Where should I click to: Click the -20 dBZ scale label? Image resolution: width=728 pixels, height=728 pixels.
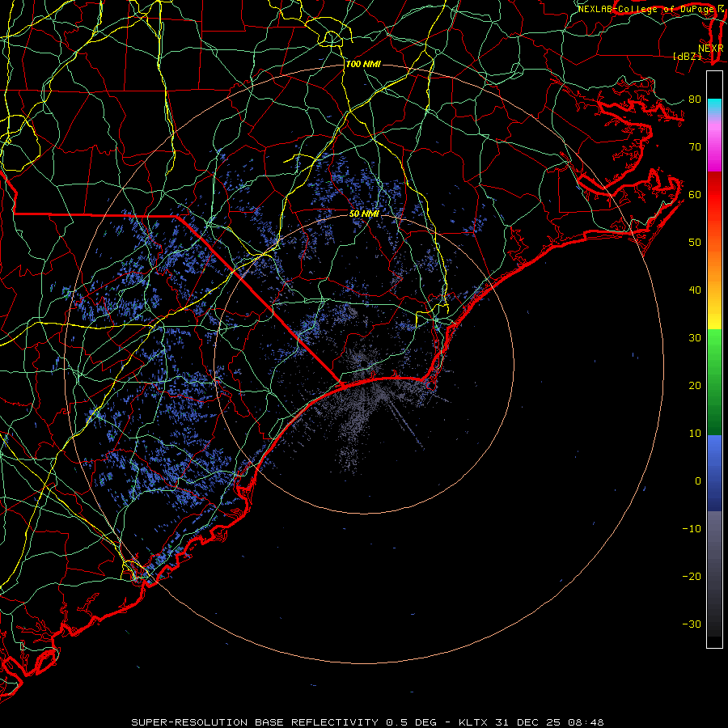point(692,576)
